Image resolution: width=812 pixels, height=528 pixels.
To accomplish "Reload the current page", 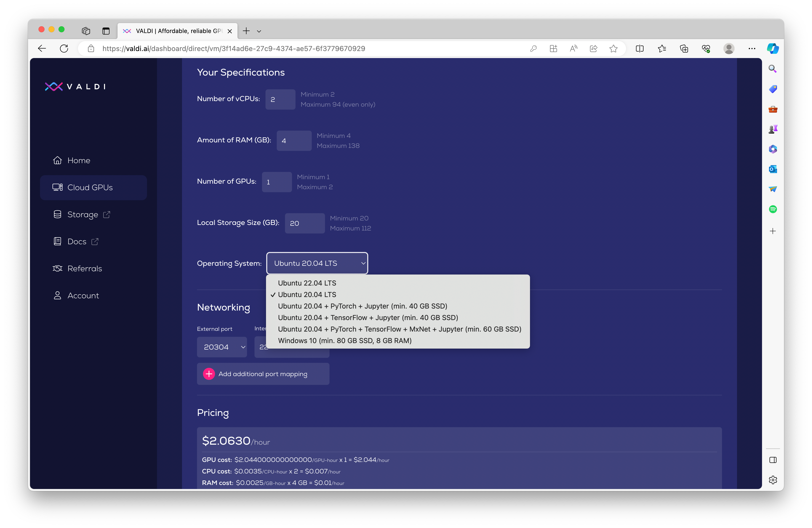I will [x=64, y=49].
